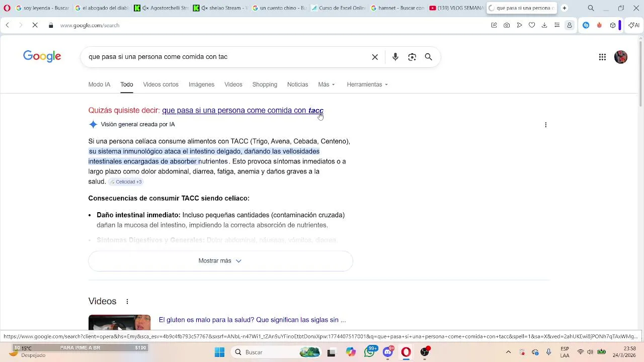Switch to the YouTube VLOG SEMANA tab
The image size is (644, 362).
point(457,8)
